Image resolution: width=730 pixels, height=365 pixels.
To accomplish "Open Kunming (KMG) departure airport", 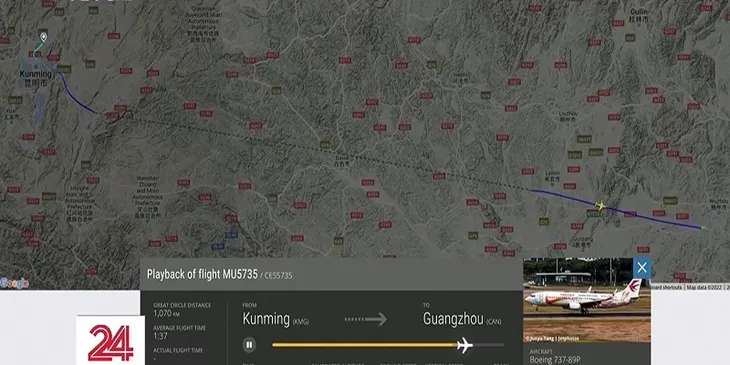I will click(276, 319).
